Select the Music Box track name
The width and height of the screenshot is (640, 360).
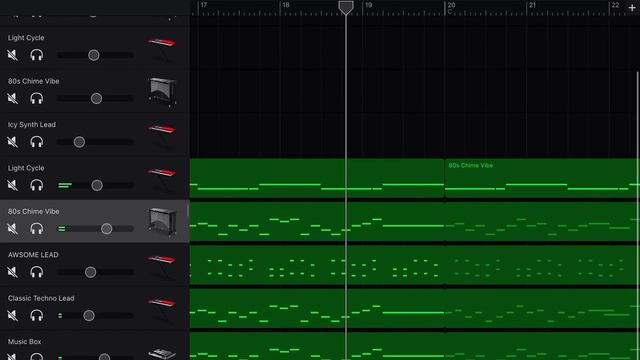pyautogui.click(x=24, y=342)
